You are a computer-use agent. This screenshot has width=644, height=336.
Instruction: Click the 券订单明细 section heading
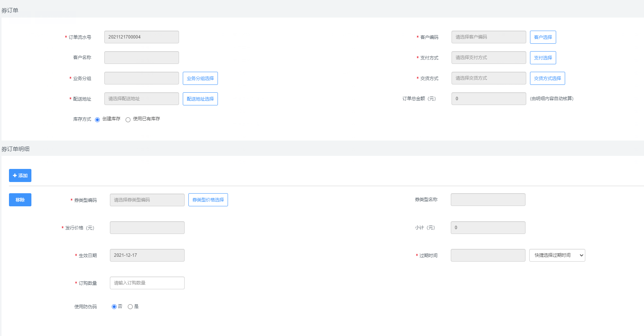[x=15, y=149]
